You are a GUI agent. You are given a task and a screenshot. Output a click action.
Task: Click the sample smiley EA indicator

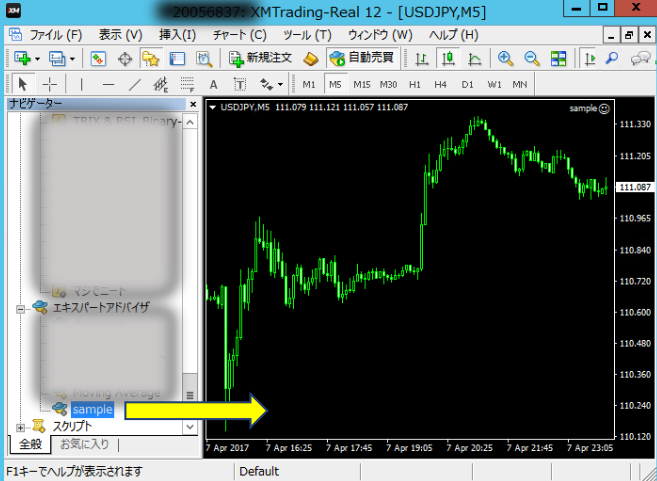[604, 109]
